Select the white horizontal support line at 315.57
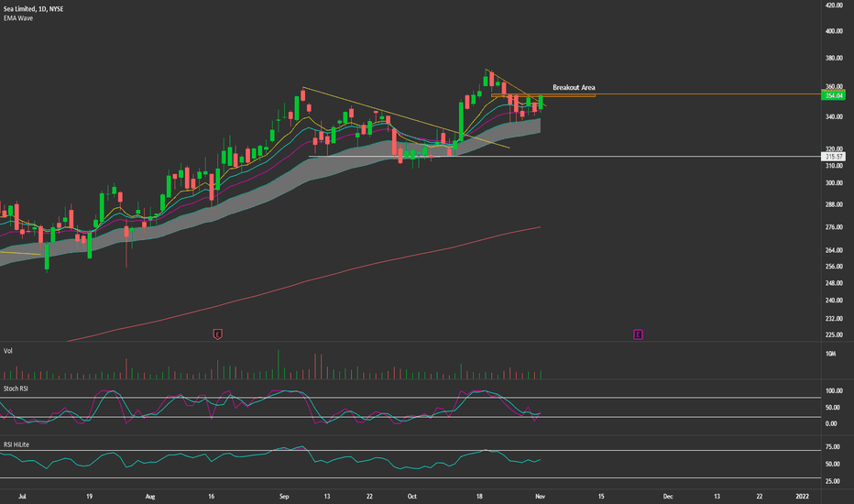This screenshot has width=854, height=504. [564, 157]
